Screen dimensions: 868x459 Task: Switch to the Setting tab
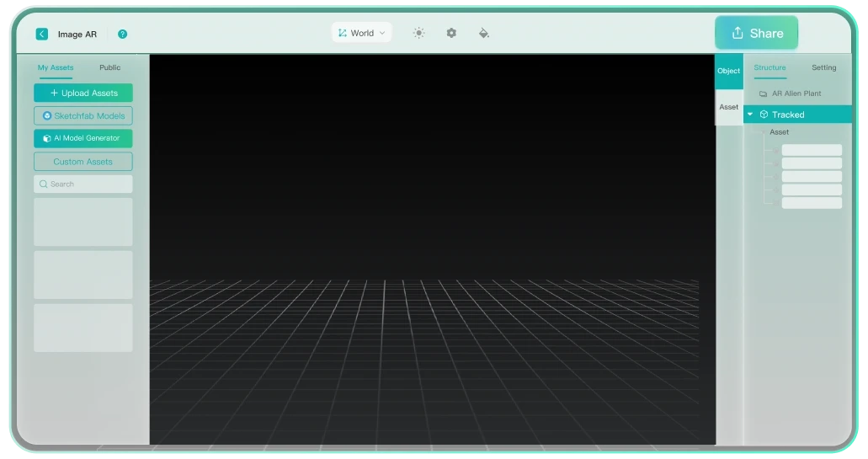pyautogui.click(x=823, y=67)
